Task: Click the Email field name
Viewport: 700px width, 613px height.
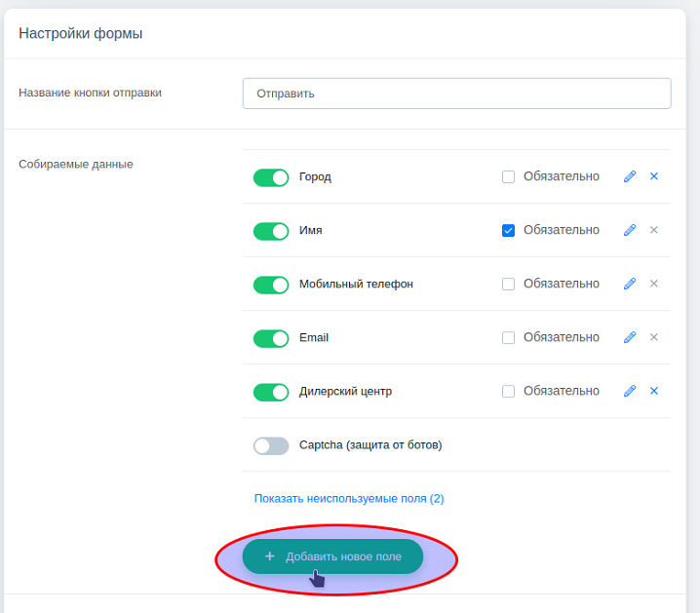Action: (x=314, y=337)
